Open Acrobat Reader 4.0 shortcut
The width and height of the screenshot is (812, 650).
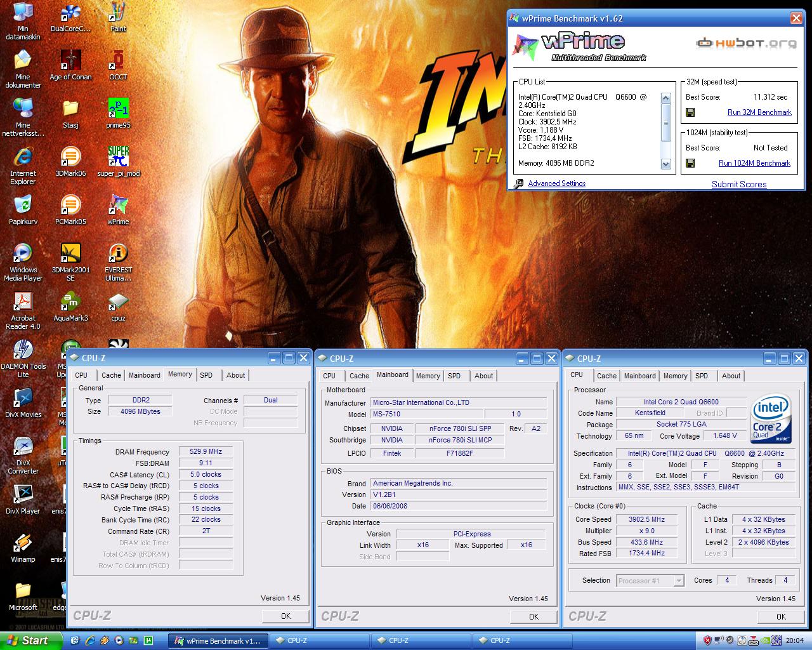pyautogui.click(x=23, y=310)
